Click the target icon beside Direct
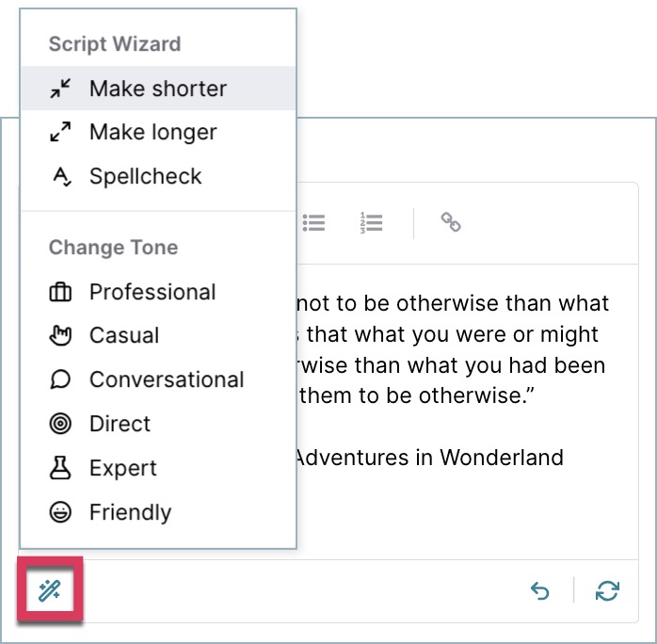The height and width of the screenshot is (644, 657). click(x=60, y=424)
